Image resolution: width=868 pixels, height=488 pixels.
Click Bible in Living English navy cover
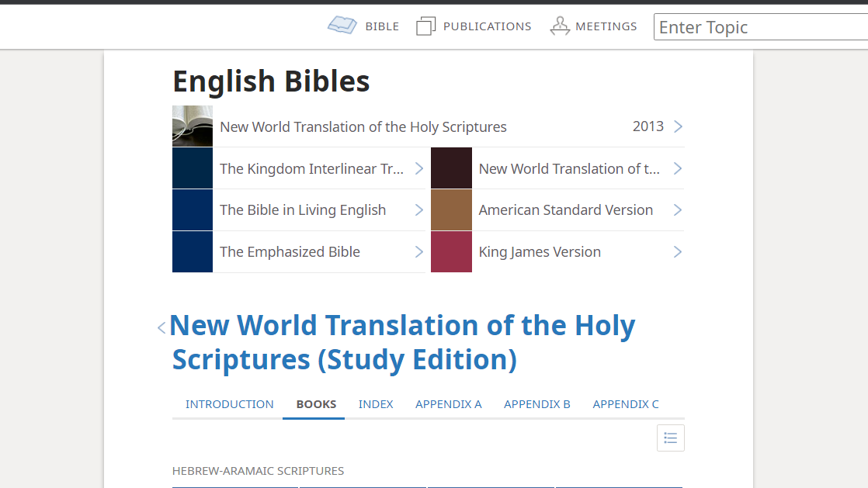tap(192, 209)
